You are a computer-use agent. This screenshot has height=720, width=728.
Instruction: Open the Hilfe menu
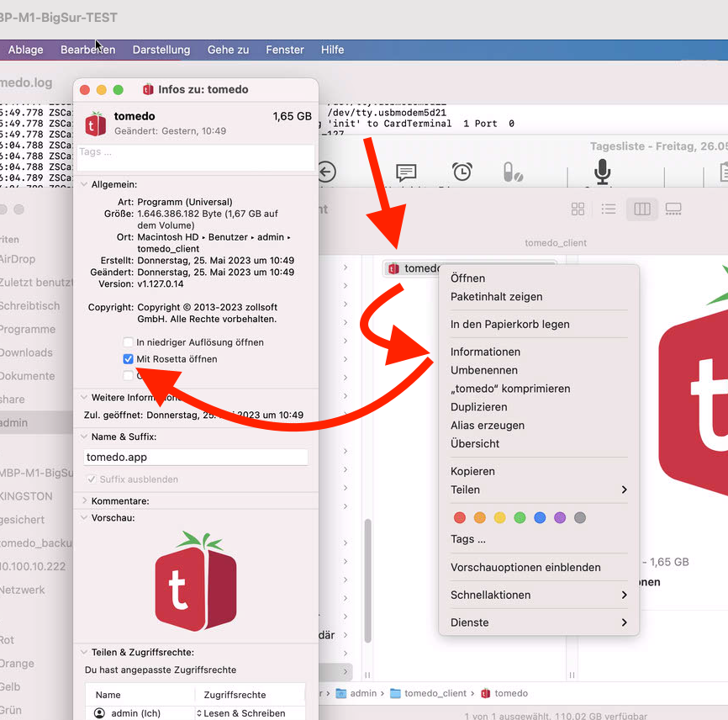tap(332, 50)
